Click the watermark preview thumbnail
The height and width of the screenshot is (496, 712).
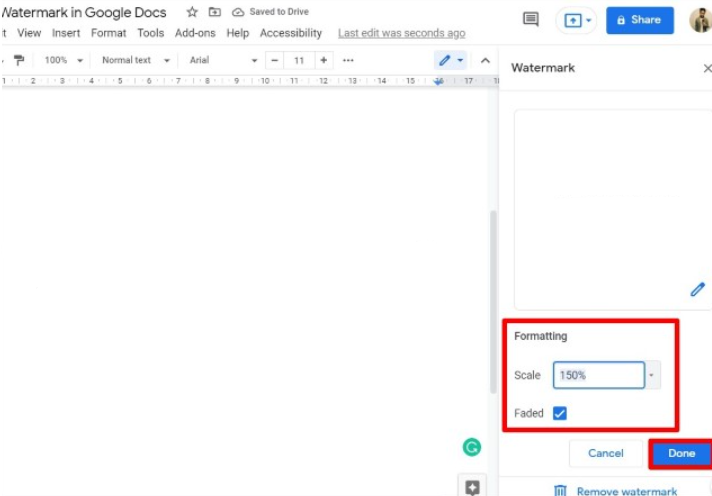tap(613, 209)
